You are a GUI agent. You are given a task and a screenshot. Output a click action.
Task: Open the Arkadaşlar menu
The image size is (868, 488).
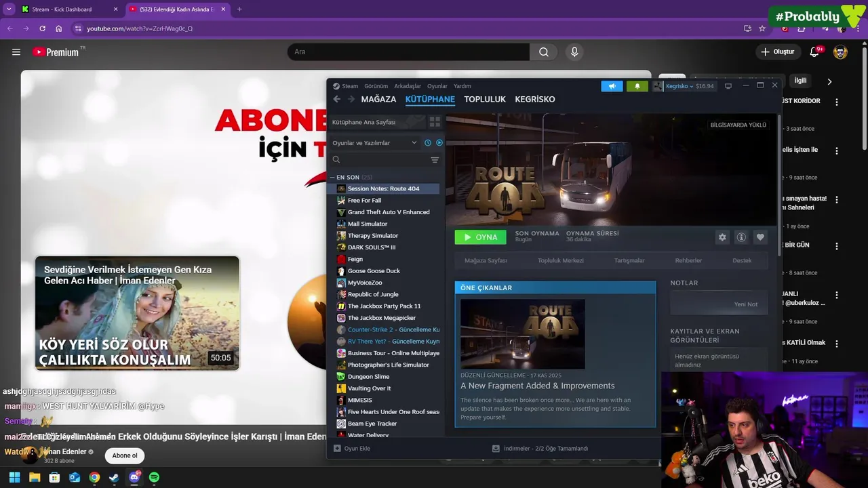pyautogui.click(x=408, y=86)
